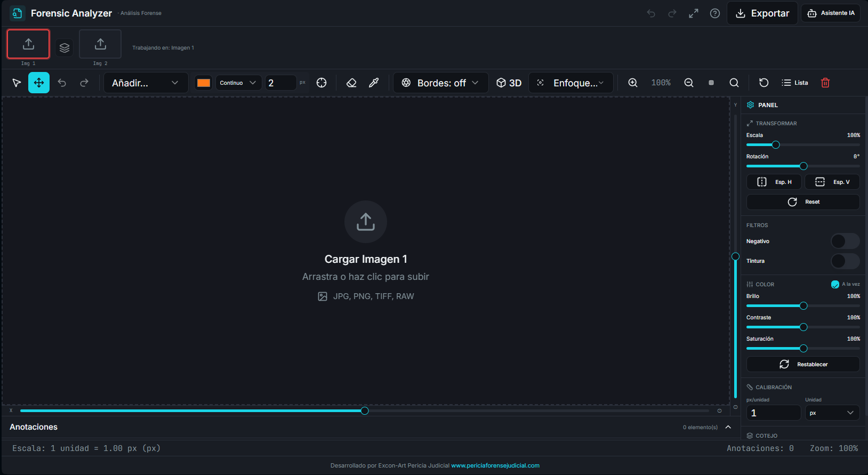
Task: Click the Esp. V vertical flip button
Action: pos(832,182)
